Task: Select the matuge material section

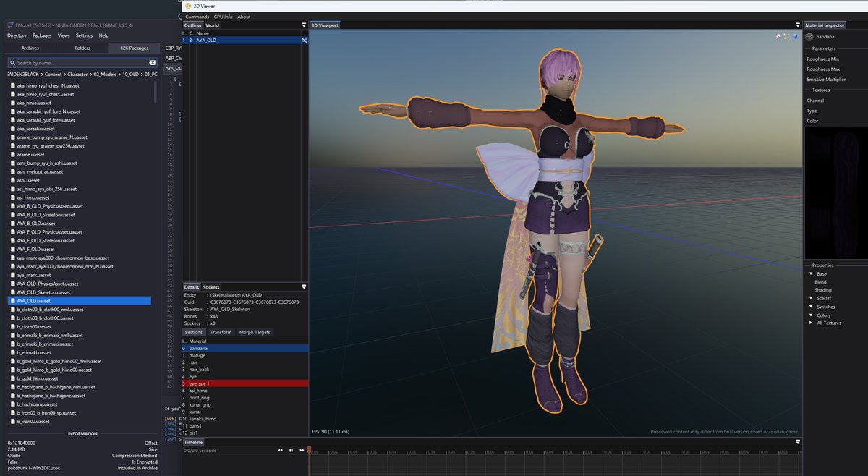Action: [245, 355]
